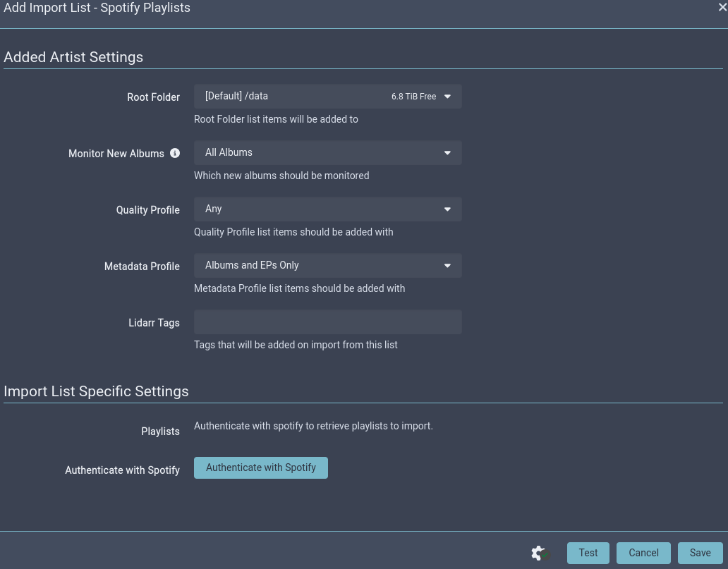The width and height of the screenshot is (728, 569).
Task: Save the Spotify Playlists import list
Action: (x=700, y=553)
